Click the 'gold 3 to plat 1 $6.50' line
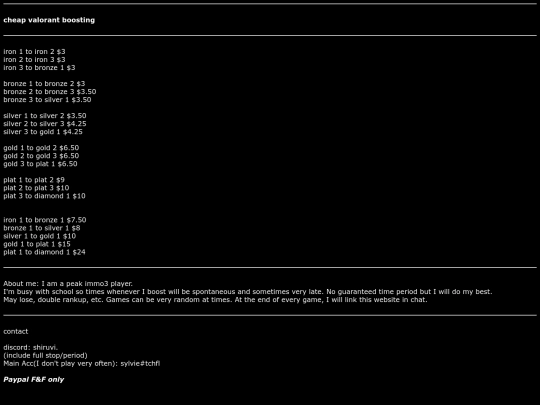The image size is (540, 405). tap(40, 164)
